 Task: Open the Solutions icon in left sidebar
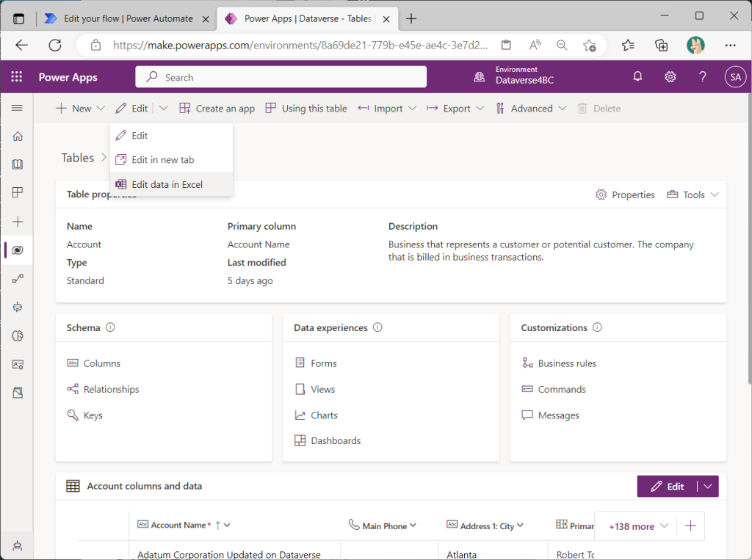pyautogui.click(x=18, y=393)
